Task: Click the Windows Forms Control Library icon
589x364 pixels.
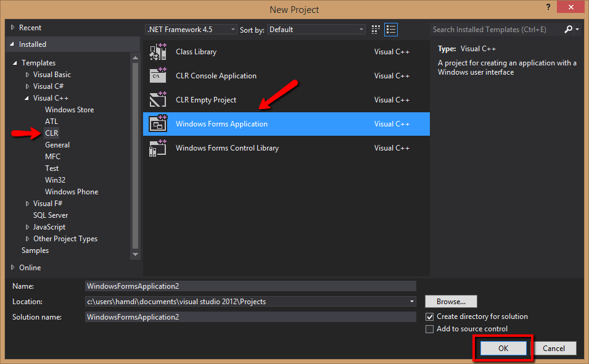Action: pos(158,148)
